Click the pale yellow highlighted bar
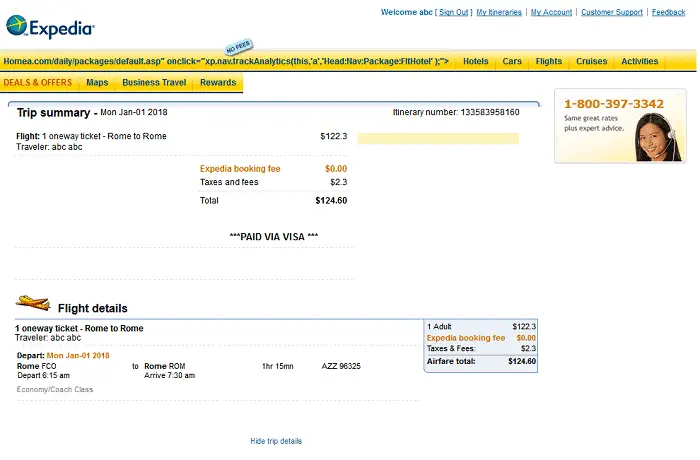Screen dimensions: 700x460 tap(438, 138)
